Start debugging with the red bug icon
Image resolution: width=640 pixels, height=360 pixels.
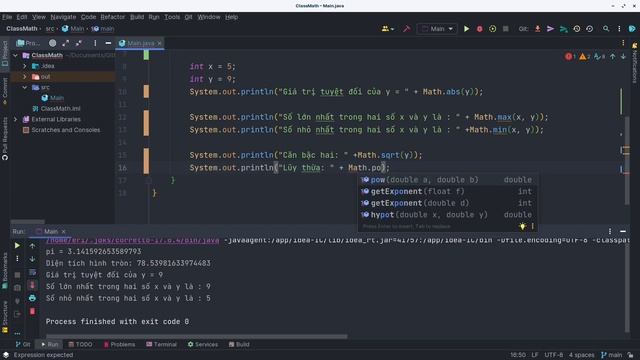480,29
